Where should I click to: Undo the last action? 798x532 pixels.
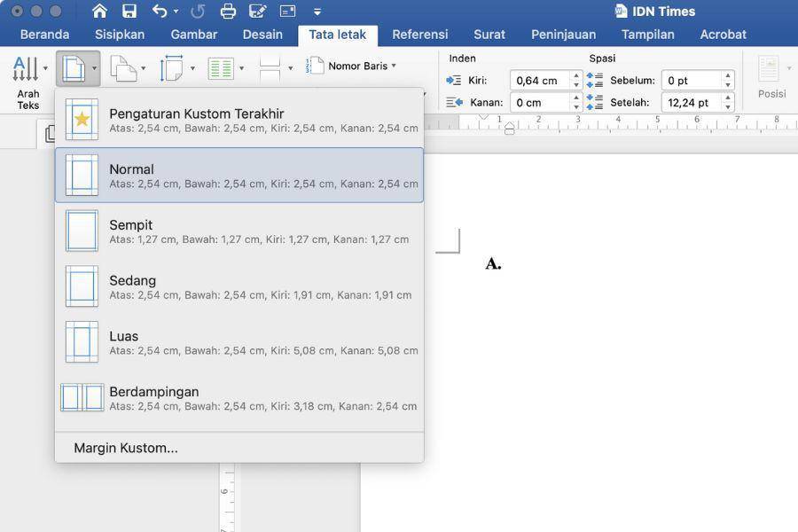click(x=160, y=12)
